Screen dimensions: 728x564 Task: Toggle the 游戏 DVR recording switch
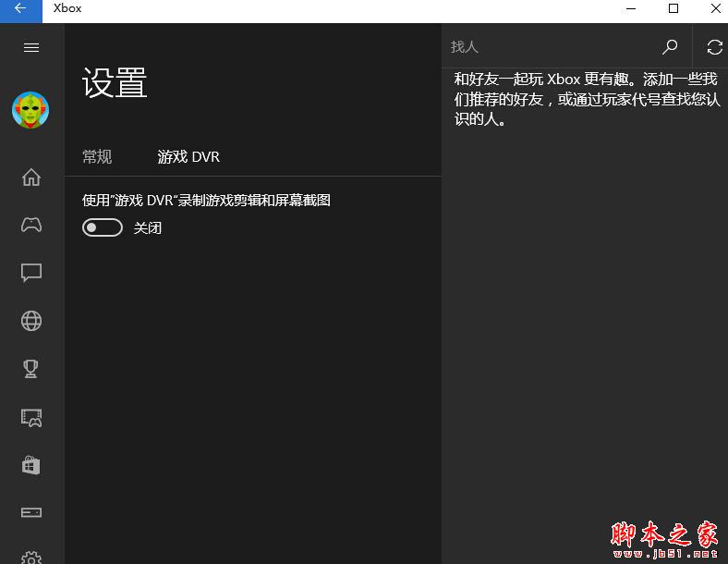103,227
